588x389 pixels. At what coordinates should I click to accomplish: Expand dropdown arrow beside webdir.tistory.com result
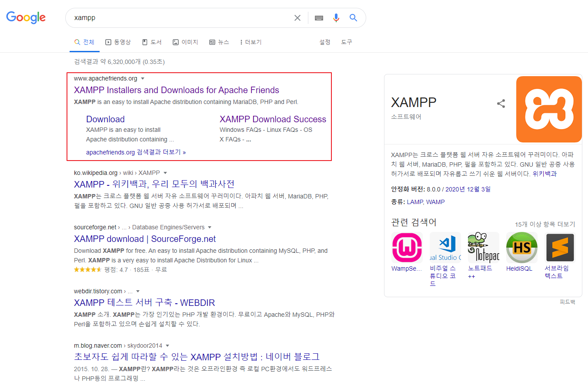[138, 292]
